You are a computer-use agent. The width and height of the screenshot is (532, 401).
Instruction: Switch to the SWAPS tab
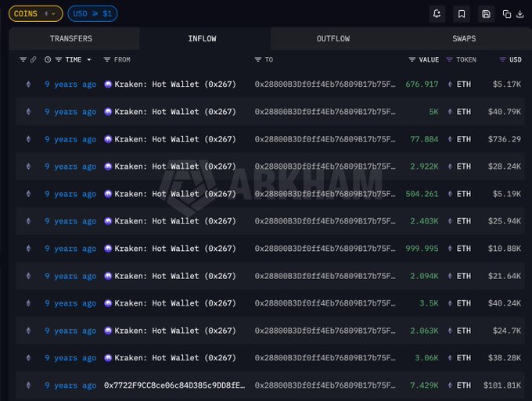(463, 38)
